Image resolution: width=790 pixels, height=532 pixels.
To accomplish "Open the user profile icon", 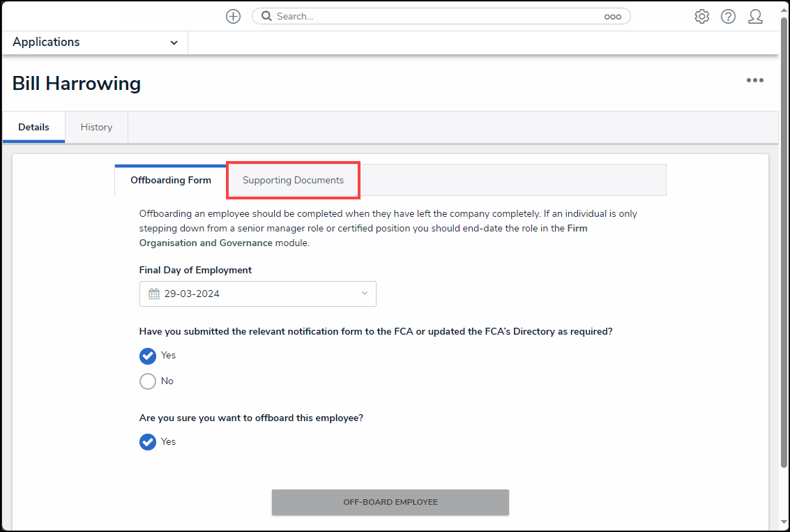I will pos(755,17).
